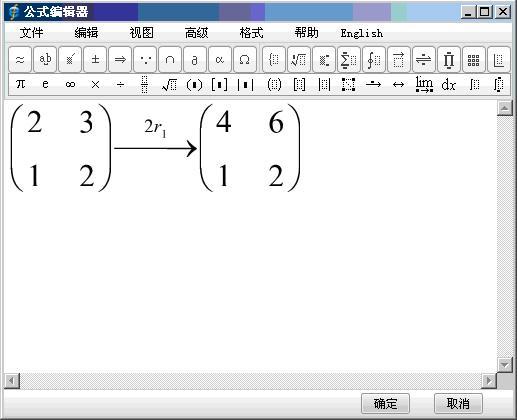Open the plus-minus operator symbols palette
Screen dimensions: 517x420
[95, 60]
